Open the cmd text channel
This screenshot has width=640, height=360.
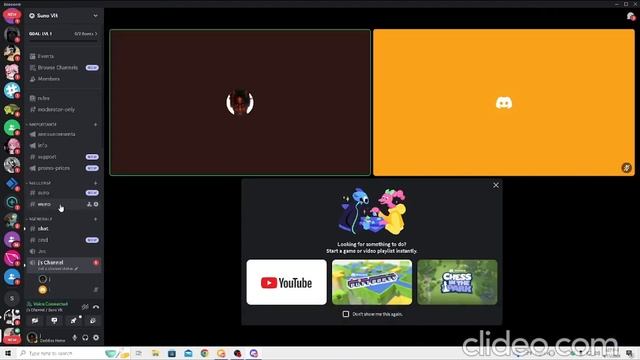pos(63,240)
